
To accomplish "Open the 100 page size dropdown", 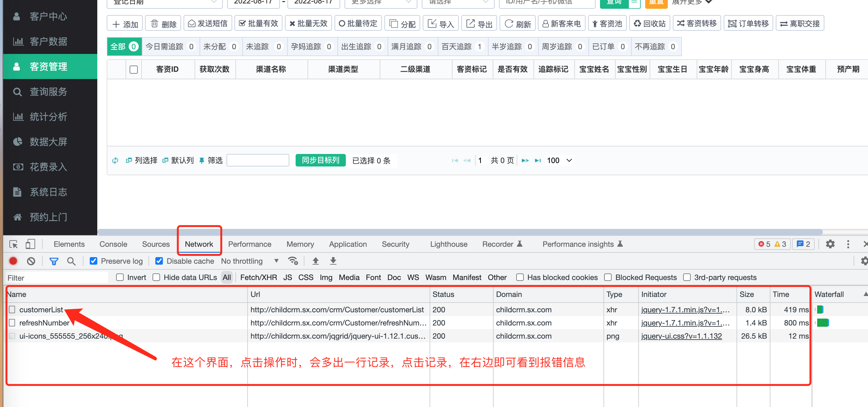I will tap(559, 161).
